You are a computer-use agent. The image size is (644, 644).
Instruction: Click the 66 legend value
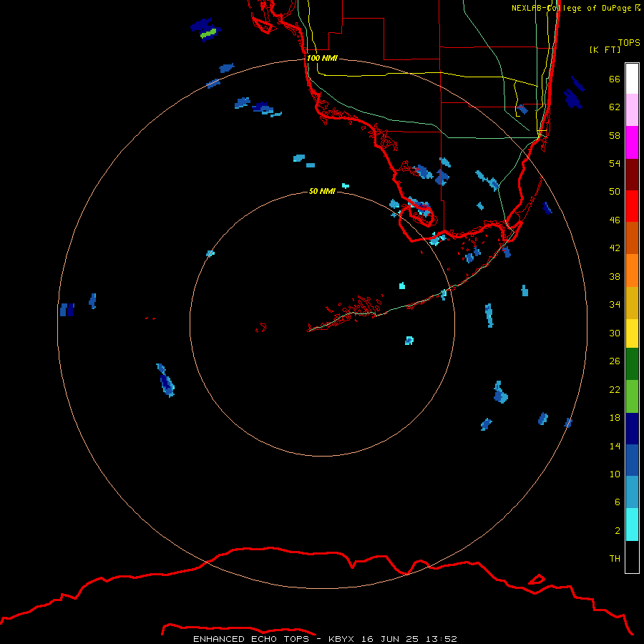615,79
